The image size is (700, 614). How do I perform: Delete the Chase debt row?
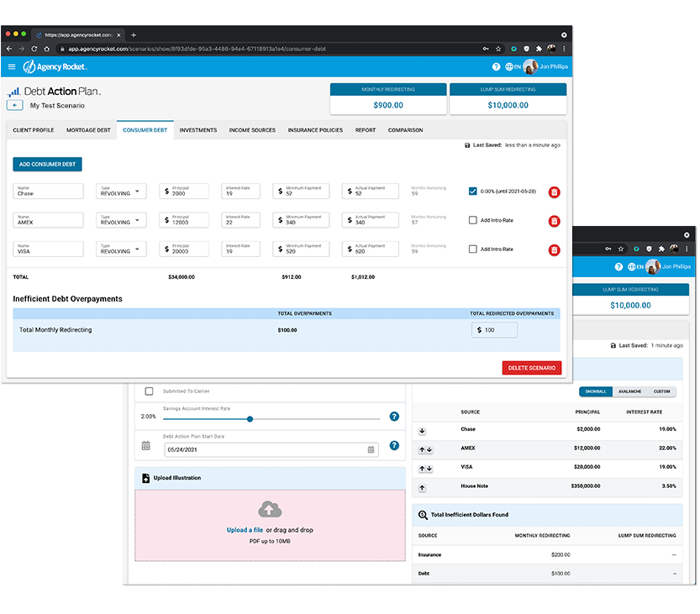pos(554,192)
